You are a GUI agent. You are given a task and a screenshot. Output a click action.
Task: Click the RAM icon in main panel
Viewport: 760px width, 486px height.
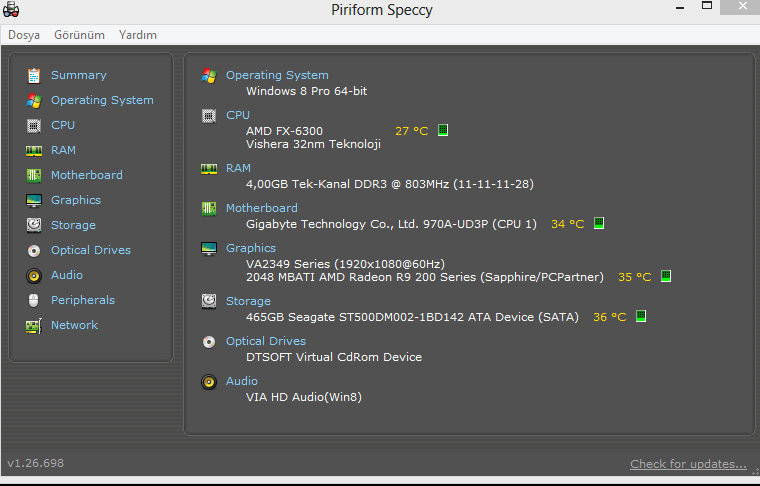click(x=209, y=169)
